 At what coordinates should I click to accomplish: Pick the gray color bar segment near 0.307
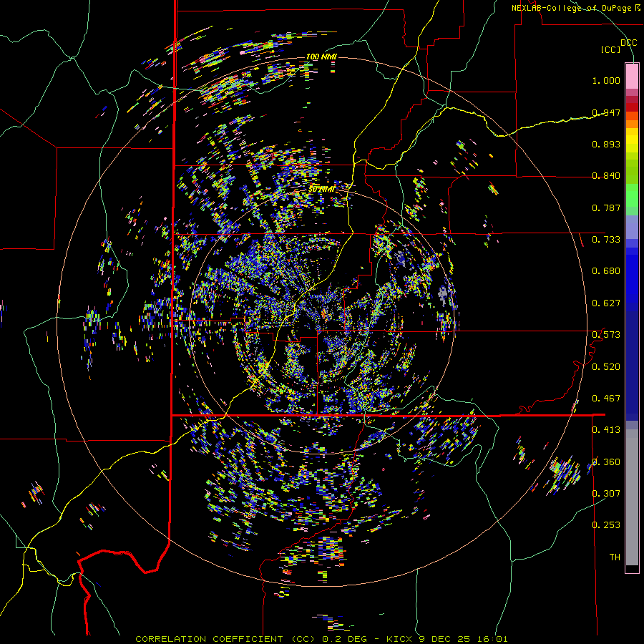click(x=632, y=497)
